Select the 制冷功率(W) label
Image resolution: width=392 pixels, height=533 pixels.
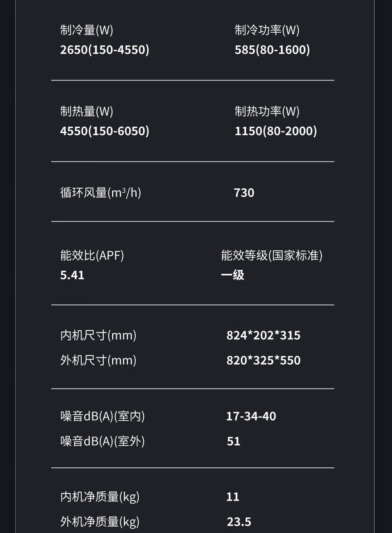[267, 30]
